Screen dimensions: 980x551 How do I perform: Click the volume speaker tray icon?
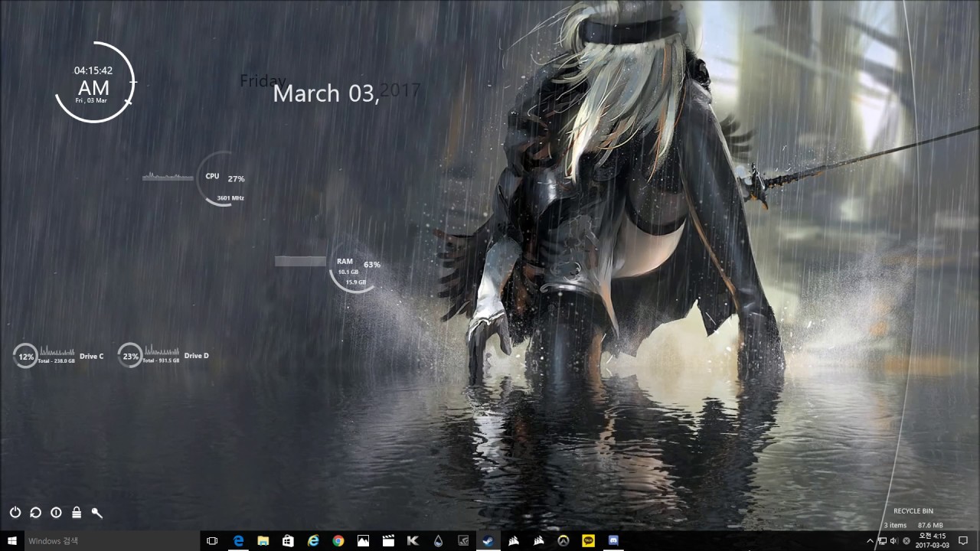pyautogui.click(x=894, y=541)
